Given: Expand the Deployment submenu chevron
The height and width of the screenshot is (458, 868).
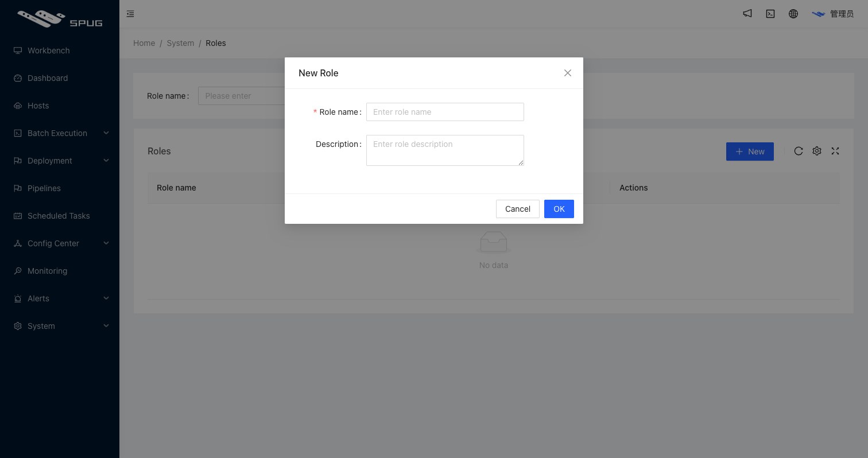Looking at the screenshot, I should point(106,161).
